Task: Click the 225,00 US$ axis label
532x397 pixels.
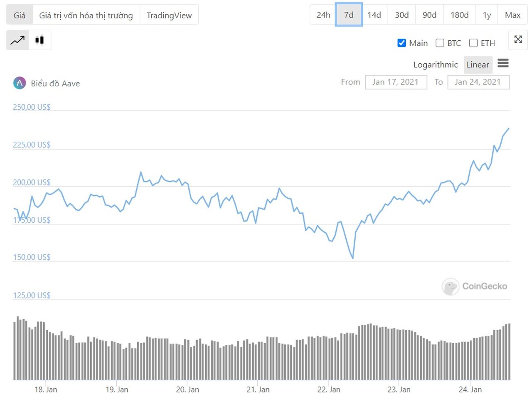Action: point(32,145)
